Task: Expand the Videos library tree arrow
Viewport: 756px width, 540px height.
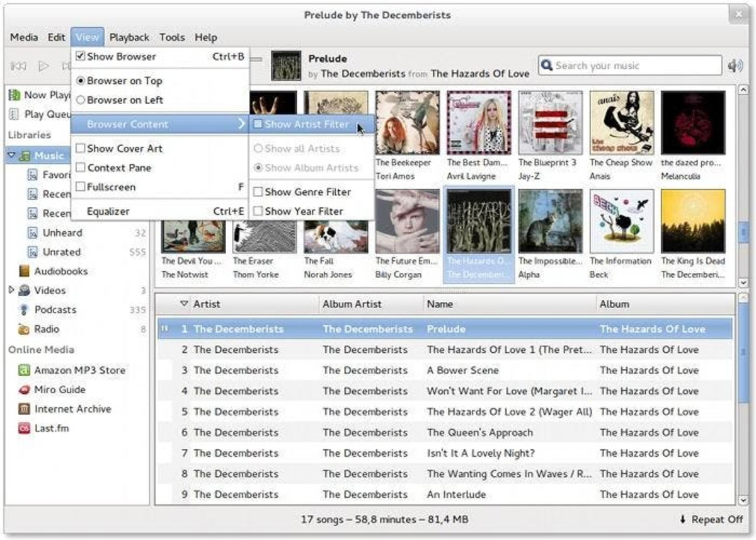Action: pyautogui.click(x=11, y=290)
